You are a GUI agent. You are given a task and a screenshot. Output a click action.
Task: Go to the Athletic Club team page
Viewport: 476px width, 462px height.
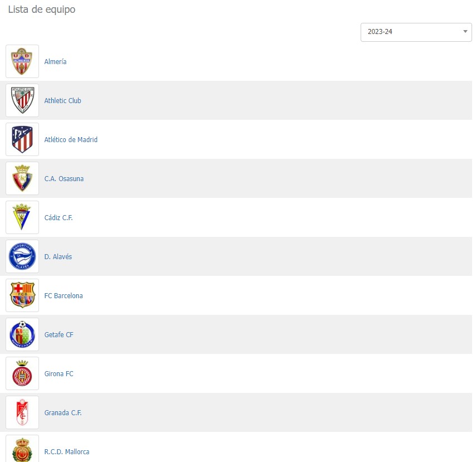coord(62,101)
